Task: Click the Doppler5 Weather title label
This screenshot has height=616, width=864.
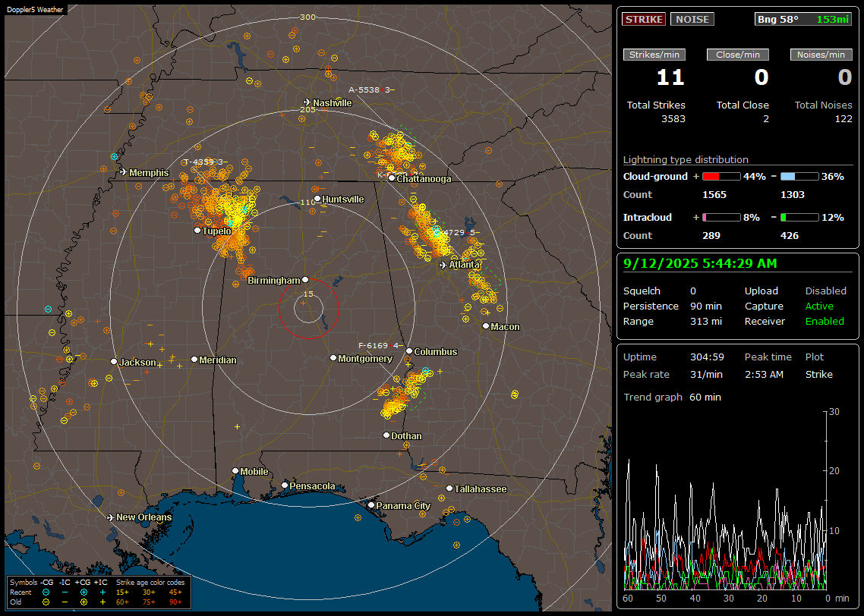Action: 35,10
